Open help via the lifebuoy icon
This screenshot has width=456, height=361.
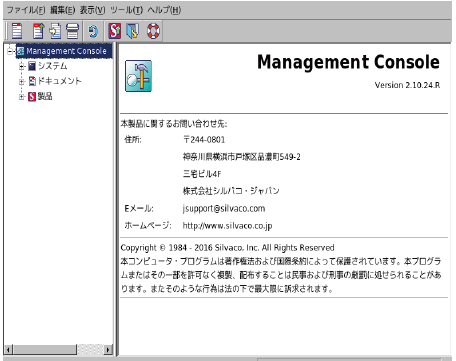coord(153,31)
